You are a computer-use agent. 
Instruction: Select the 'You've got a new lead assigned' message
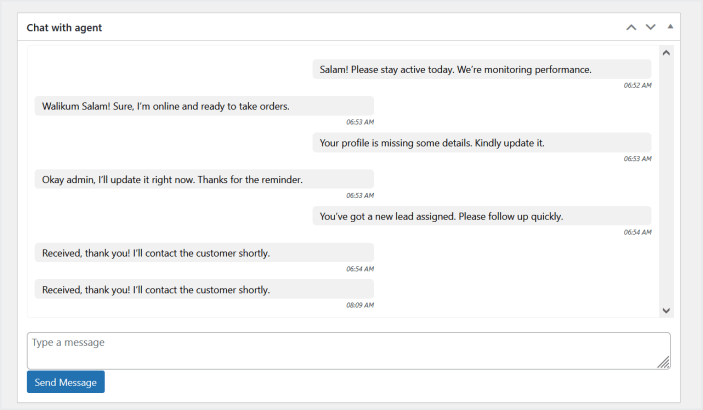pyautogui.click(x=482, y=217)
